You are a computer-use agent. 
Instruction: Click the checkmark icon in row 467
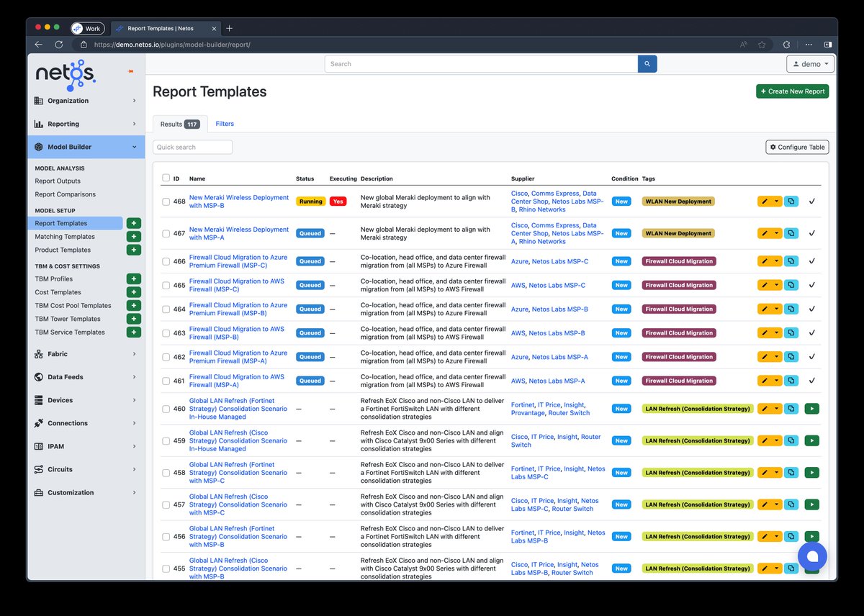(x=811, y=233)
